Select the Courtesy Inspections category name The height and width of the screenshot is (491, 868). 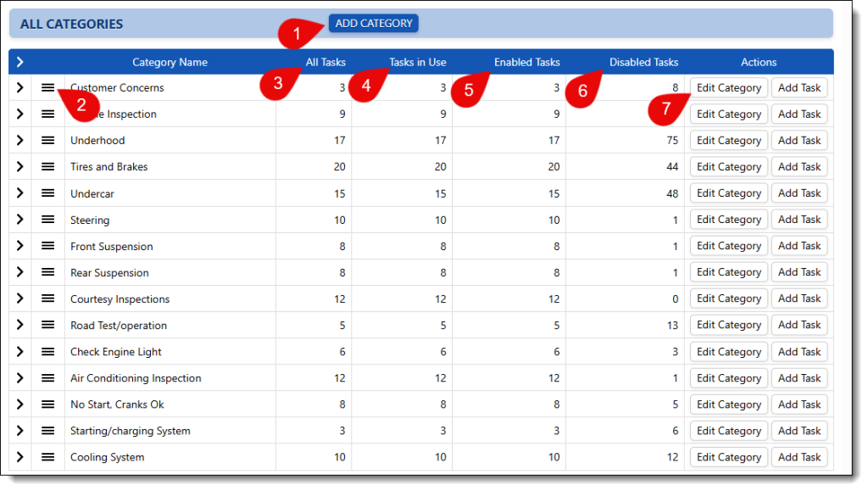(120, 299)
